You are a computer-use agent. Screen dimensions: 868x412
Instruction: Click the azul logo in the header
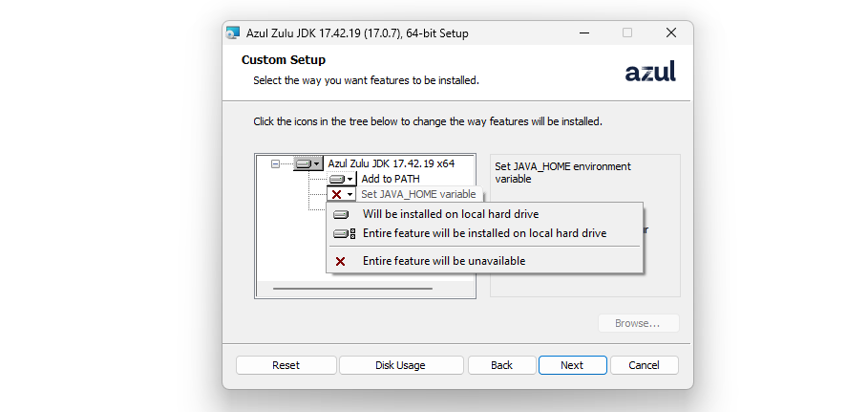tap(650, 72)
